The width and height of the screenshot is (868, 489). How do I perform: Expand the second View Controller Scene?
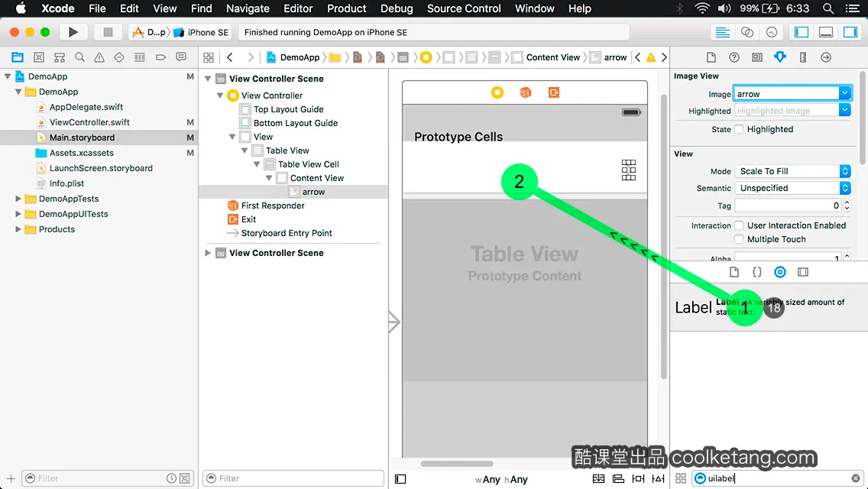pos(208,253)
